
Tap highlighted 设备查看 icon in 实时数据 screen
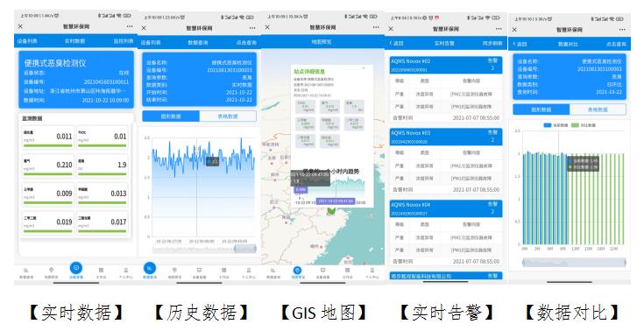(x=76, y=268)
